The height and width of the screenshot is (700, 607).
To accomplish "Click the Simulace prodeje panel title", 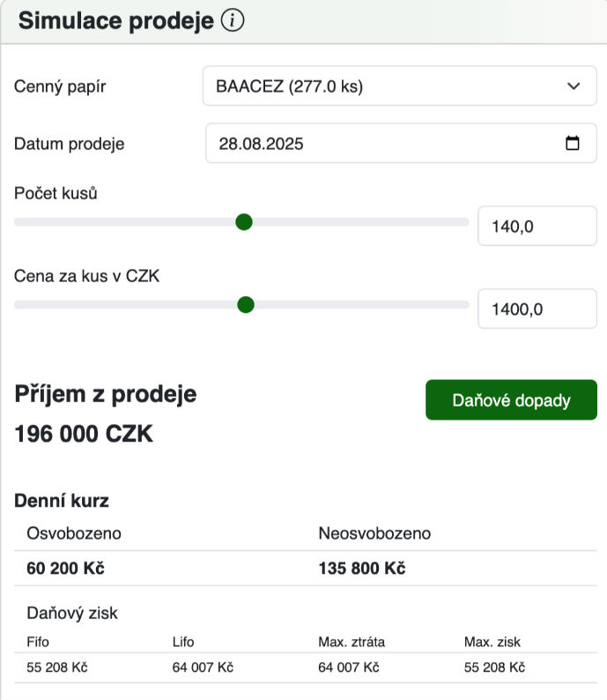I will (115, 22).
